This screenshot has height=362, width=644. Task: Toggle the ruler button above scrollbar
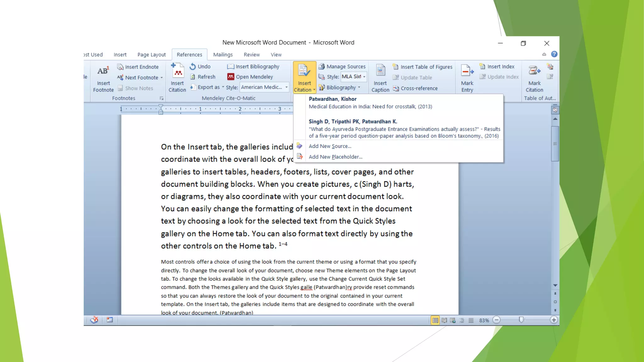click(x=555, y=110)
